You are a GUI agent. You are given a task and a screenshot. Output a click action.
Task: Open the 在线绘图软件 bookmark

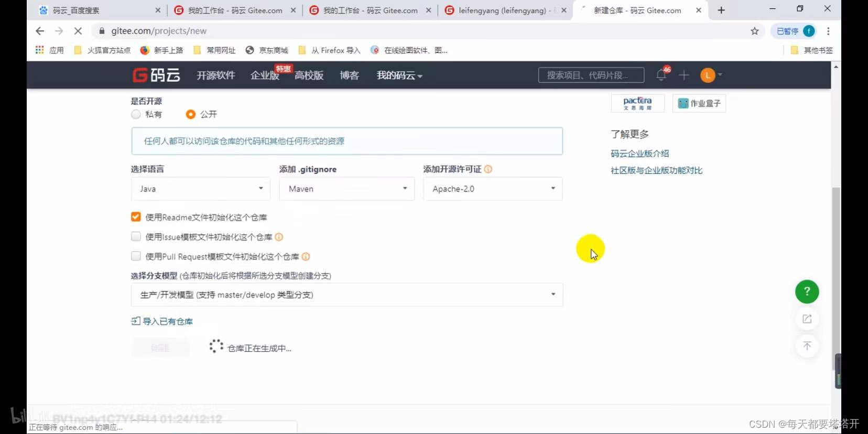coord(409,50)
